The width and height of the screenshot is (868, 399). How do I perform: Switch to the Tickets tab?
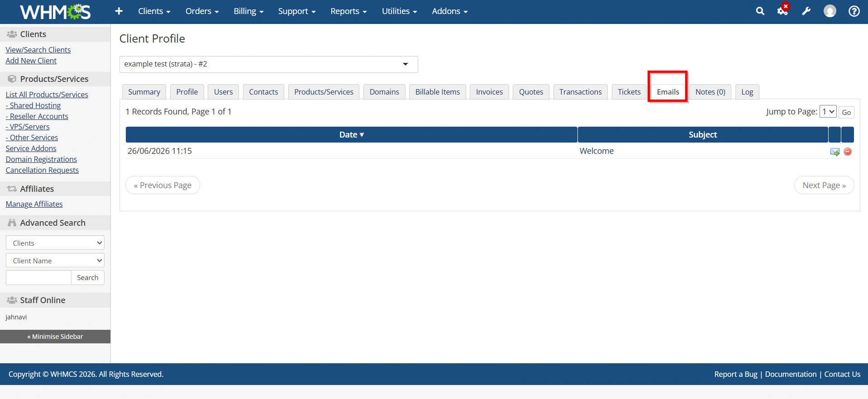tap(629, 92)
